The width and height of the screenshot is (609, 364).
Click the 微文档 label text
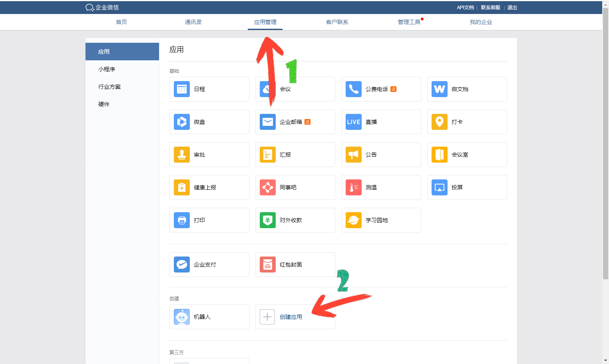[460, 89]
